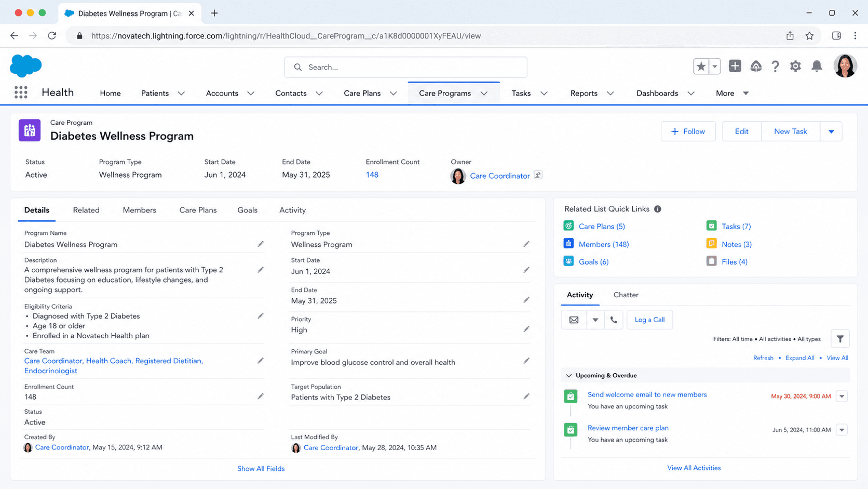Open the activity filter funnel icon

[x=840, y=339]
